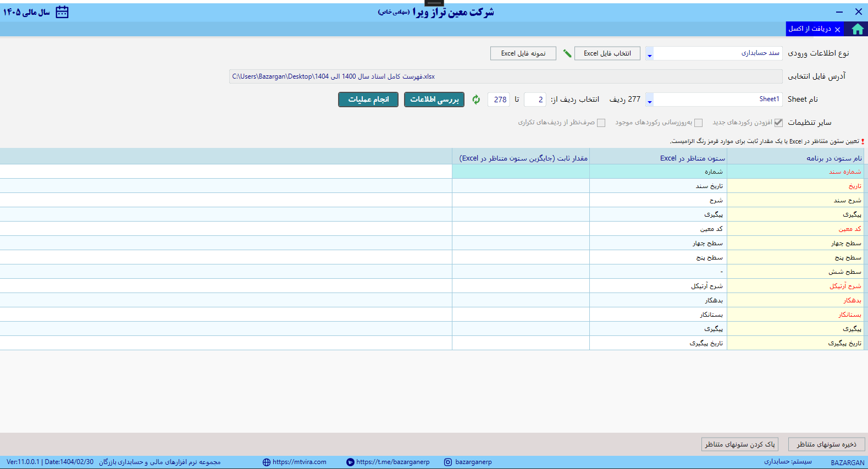Click the Instagram bazarganerp icon
The height and width of the screenshot is (469, 868).
[x=448, y=462]
